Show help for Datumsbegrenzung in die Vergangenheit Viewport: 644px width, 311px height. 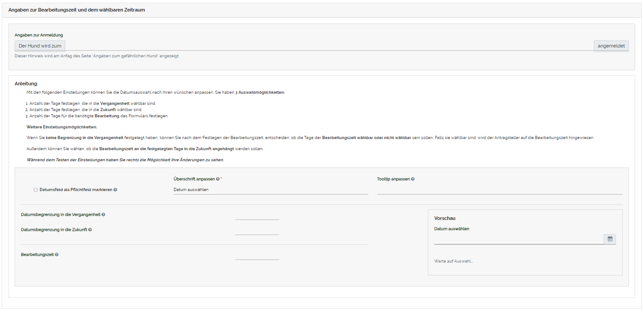point(103,215)
